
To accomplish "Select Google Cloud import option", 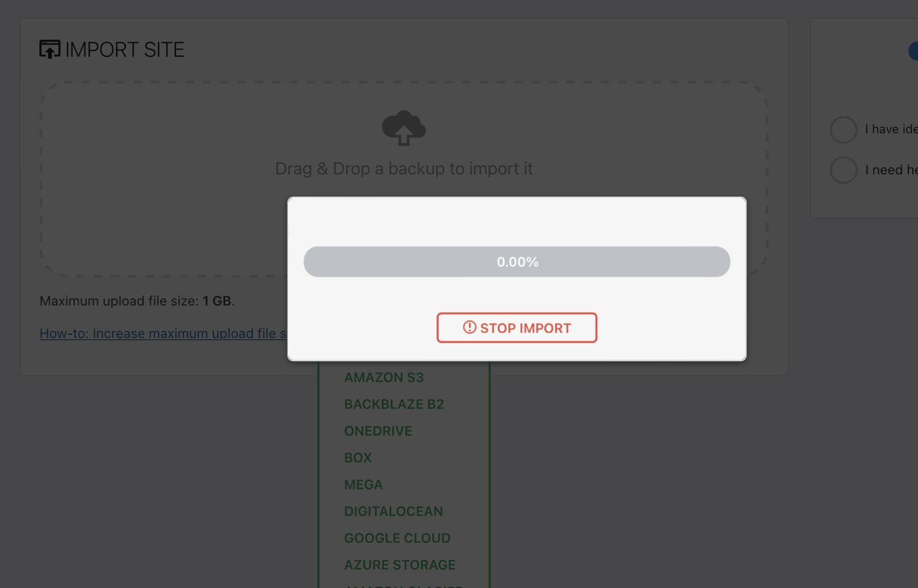I will [x=397, y=538].
